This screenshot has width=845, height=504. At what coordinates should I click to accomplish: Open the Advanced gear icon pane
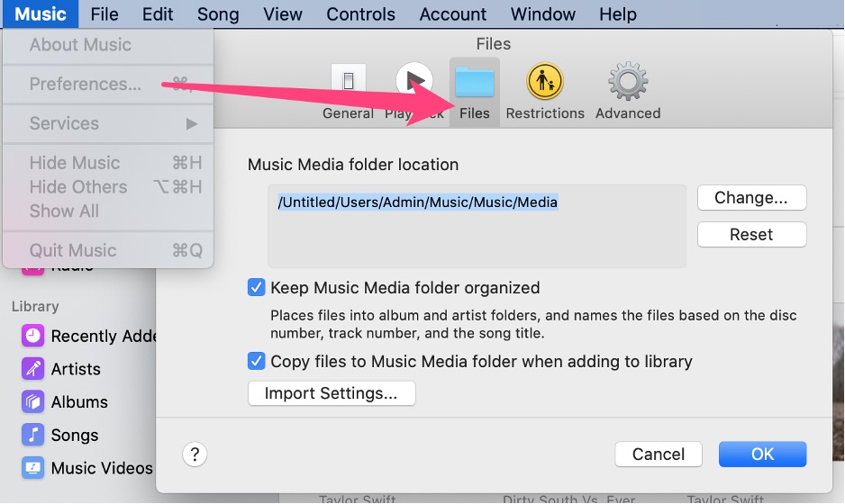(x=628, y=84)
